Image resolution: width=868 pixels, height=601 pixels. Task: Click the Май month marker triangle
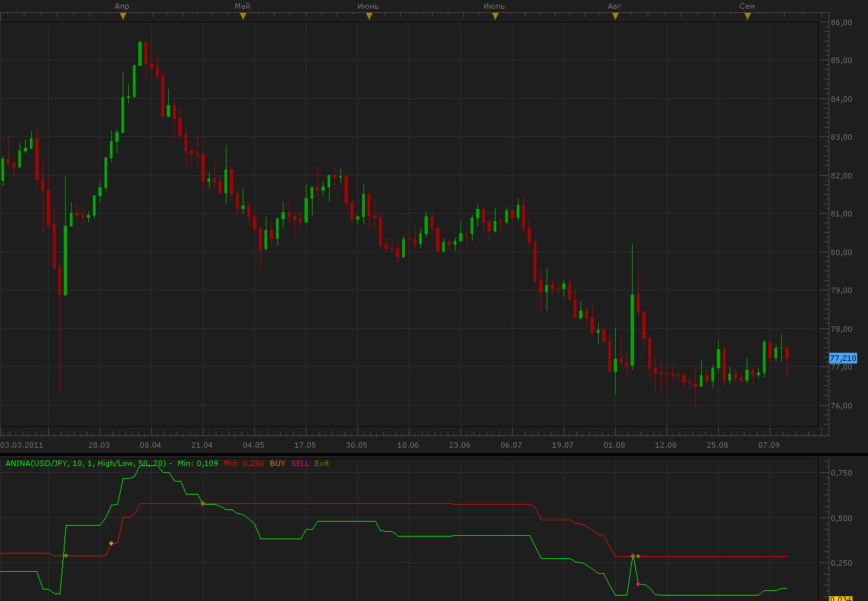(x=243, y=16)
